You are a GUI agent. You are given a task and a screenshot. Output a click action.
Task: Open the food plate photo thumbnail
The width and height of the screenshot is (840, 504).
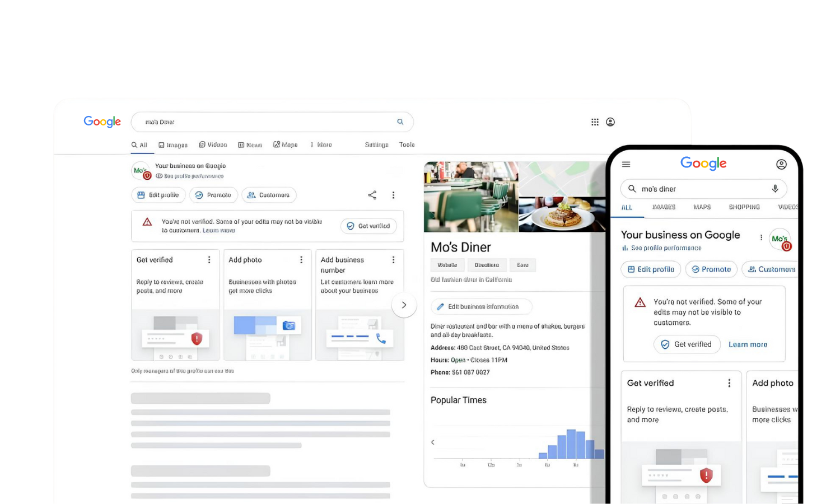pos(563,215)
